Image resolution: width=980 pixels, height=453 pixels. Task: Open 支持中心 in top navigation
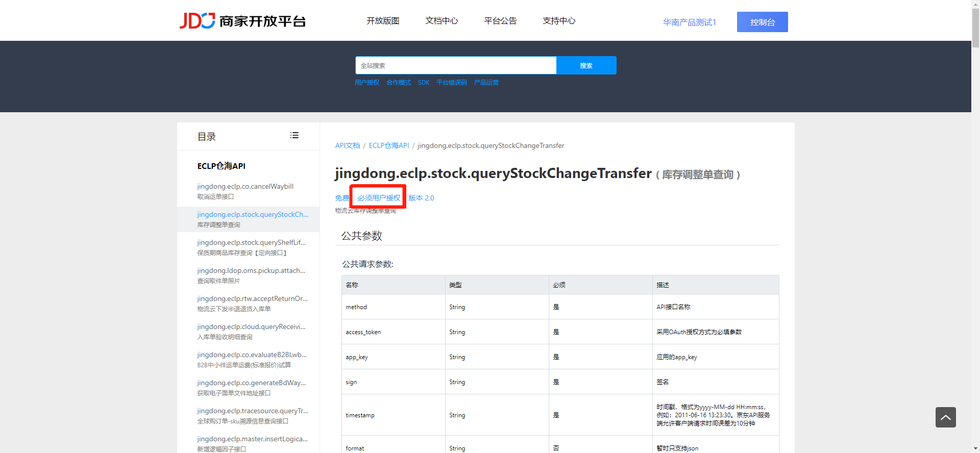559,21
